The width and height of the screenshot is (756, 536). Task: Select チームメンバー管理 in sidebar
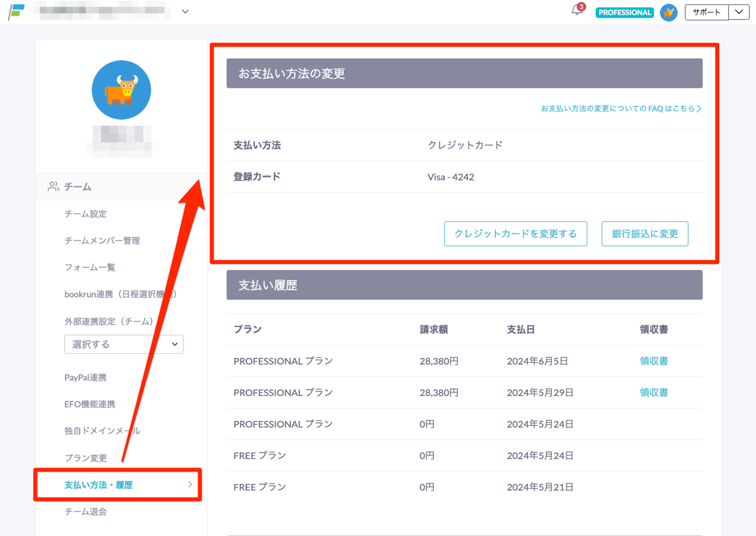[102, 241]
